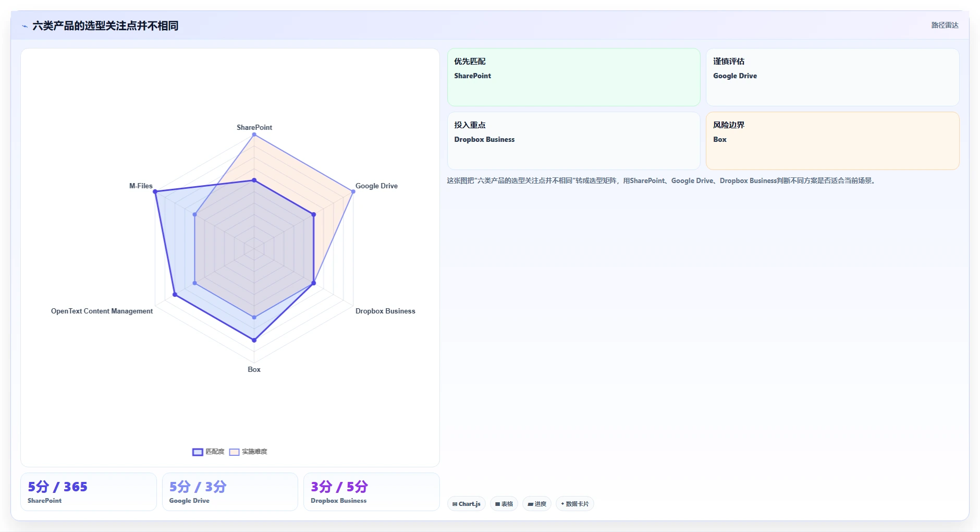Click the 匹配度 legend label

[x=215, y=452]
